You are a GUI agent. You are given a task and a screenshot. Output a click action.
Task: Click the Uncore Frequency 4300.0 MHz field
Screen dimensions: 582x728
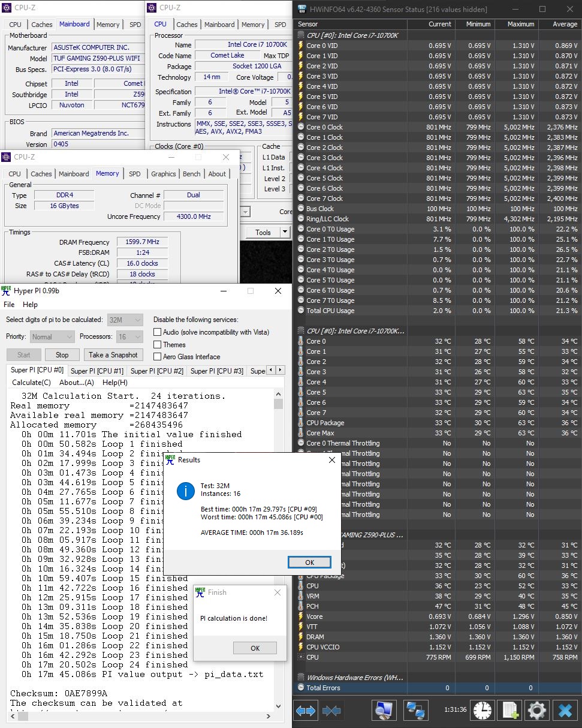pos(193,216)
